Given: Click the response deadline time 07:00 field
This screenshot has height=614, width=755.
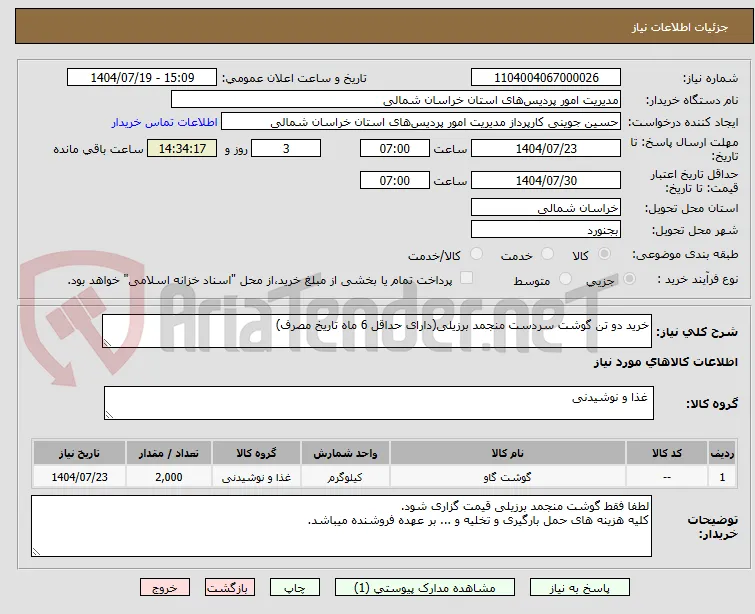Looking at the screenshot, I should click(x=394, y=148).
